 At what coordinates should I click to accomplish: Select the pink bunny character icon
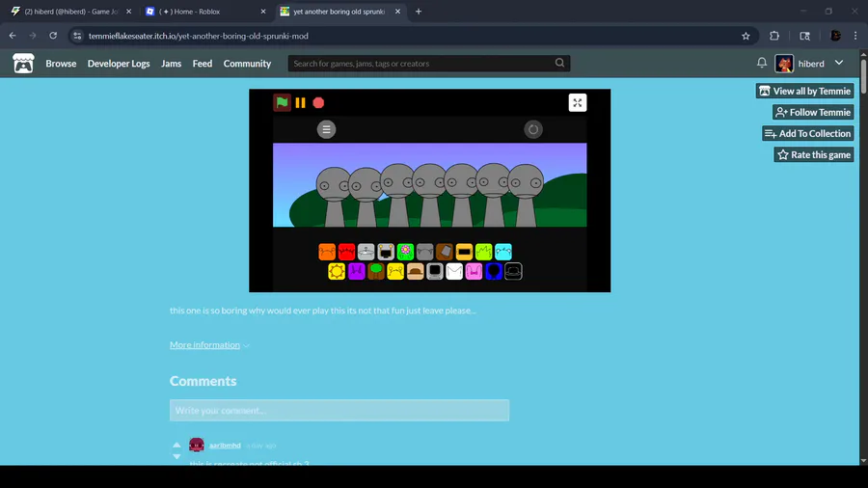pos(474,271)
